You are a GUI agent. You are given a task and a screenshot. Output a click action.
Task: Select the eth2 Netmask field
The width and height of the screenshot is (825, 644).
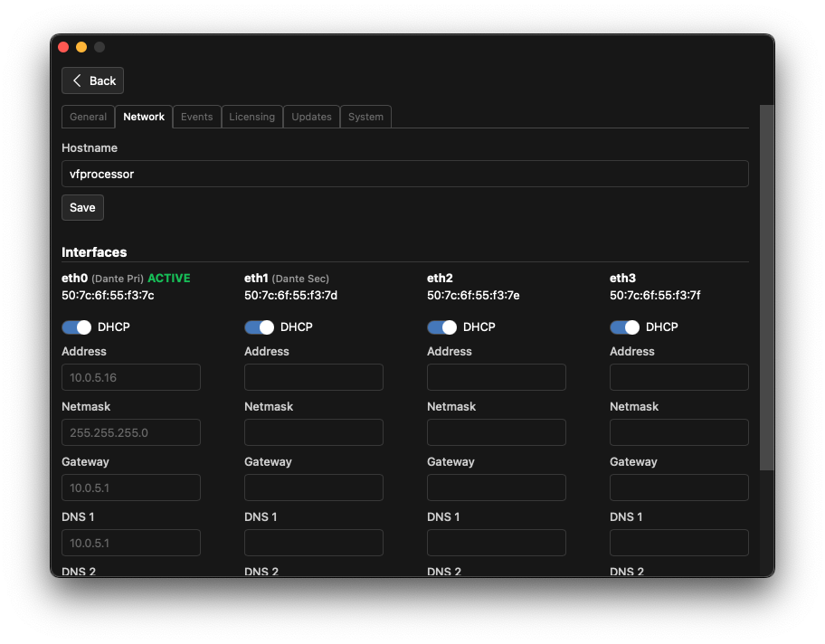[496, 432]
